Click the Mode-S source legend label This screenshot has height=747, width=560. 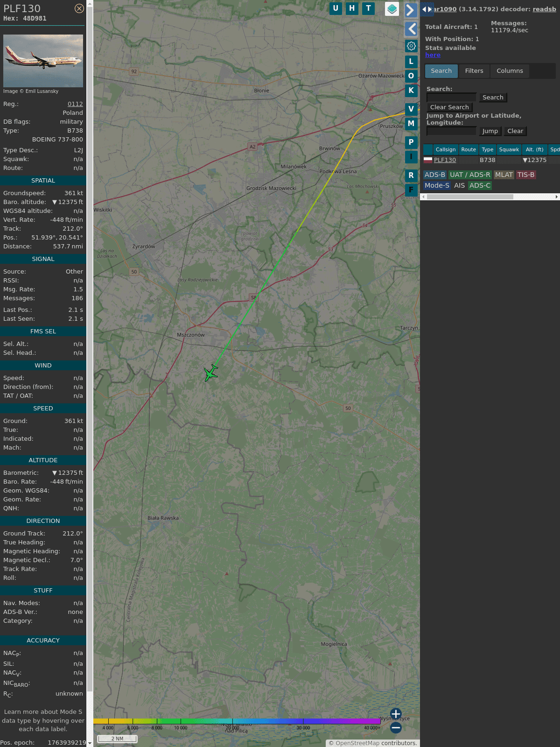[x=437, y=185]
